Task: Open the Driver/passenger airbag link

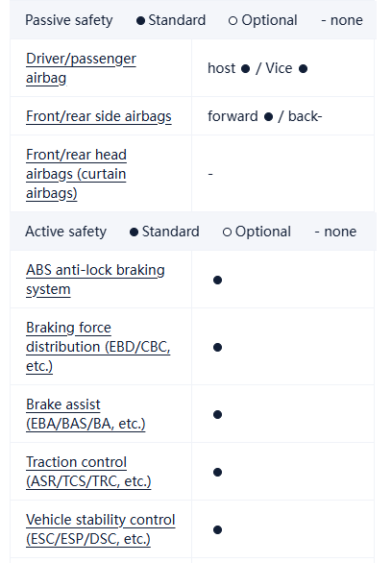Action: (x=81, y=68)
